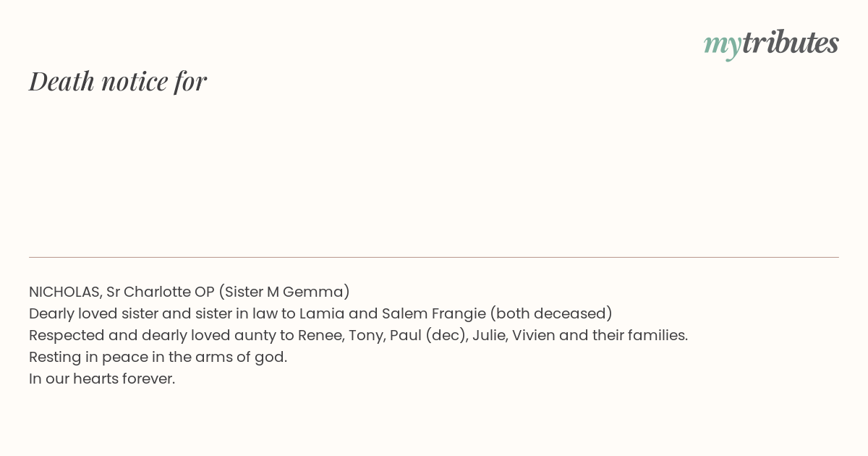This screenshot has width=868, height=456.
Task: Select the 'Death notice for' heading
Action: 118,81
